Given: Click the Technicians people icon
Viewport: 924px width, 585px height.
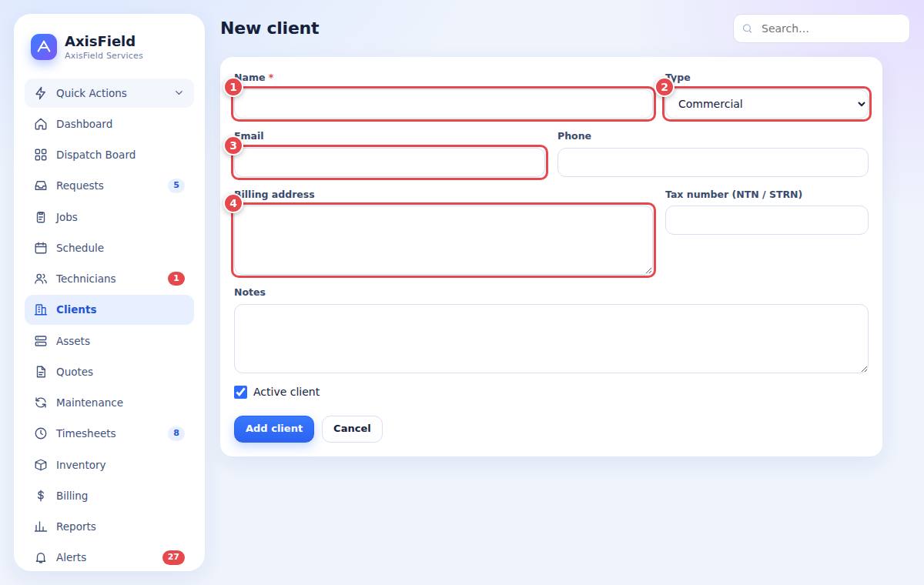Looking at the screenshot, I should click(41, 279).
